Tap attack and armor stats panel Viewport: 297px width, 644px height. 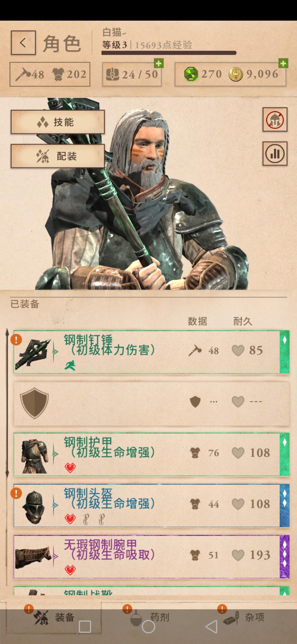50,74
